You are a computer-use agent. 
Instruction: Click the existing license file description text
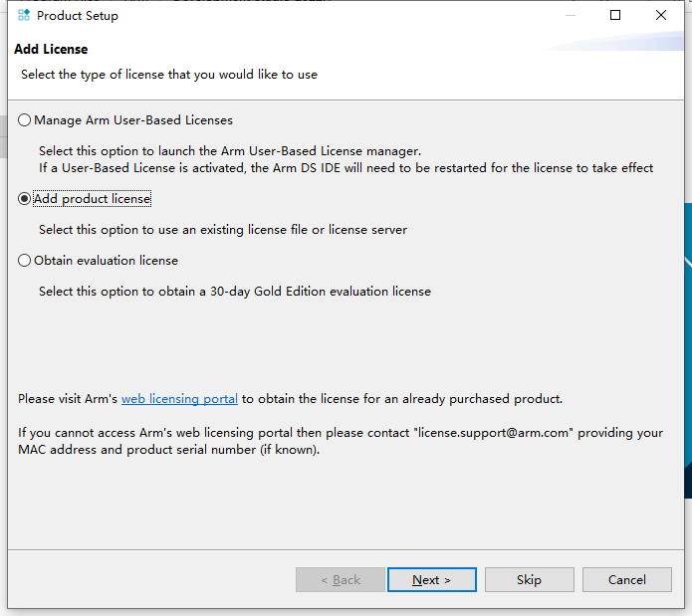(x=223, y=230)
